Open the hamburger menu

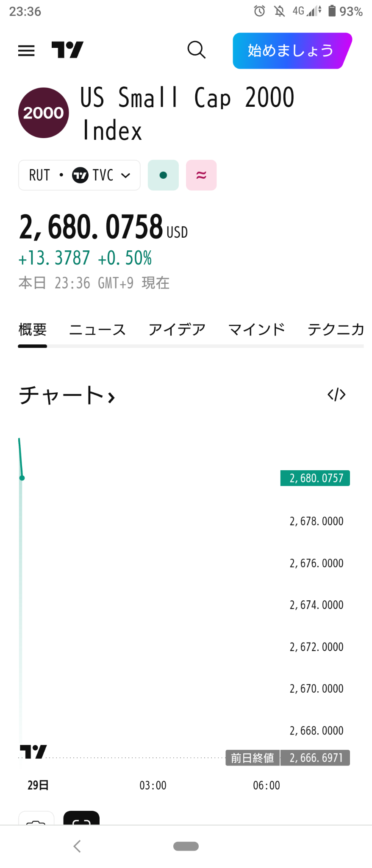coord(26,50)
